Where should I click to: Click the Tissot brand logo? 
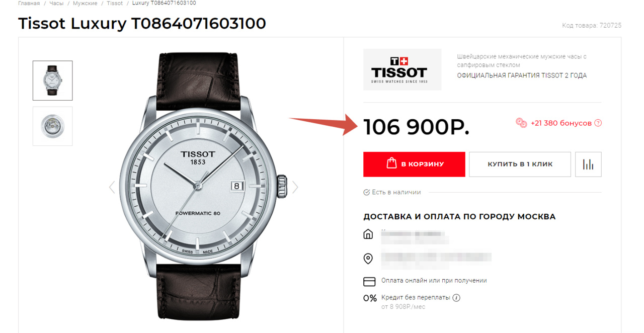click(402, 69)
